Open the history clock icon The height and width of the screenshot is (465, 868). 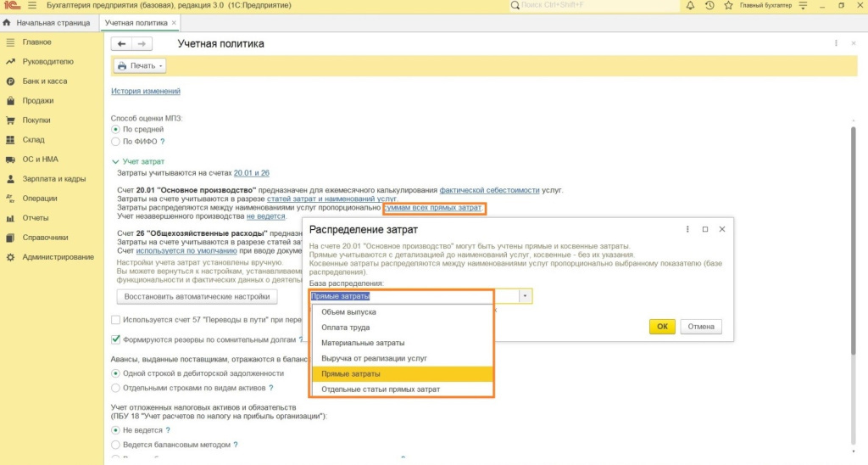click(709, 6)
